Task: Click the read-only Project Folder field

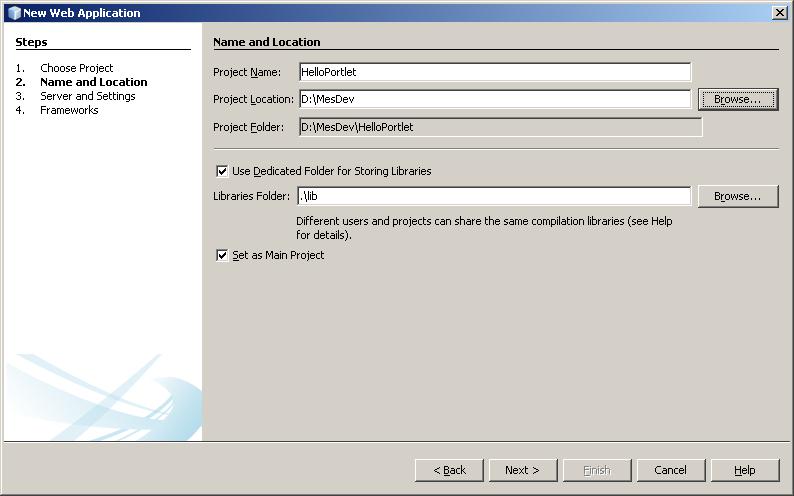Action: [x=500, y=127]
